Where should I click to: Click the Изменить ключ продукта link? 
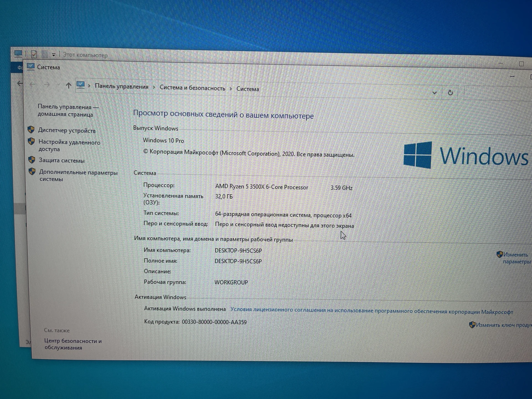[504, 325]
